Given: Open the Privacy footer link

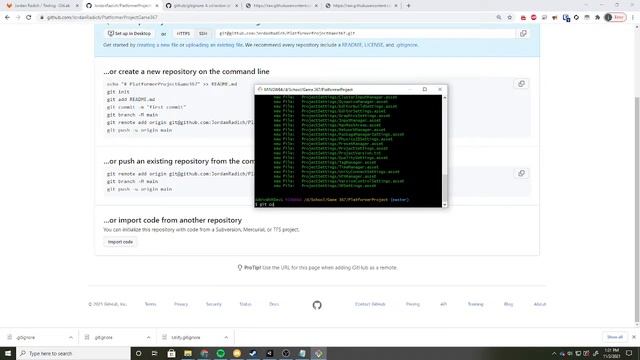Looking at the screenshot, I should coord(181,304).
